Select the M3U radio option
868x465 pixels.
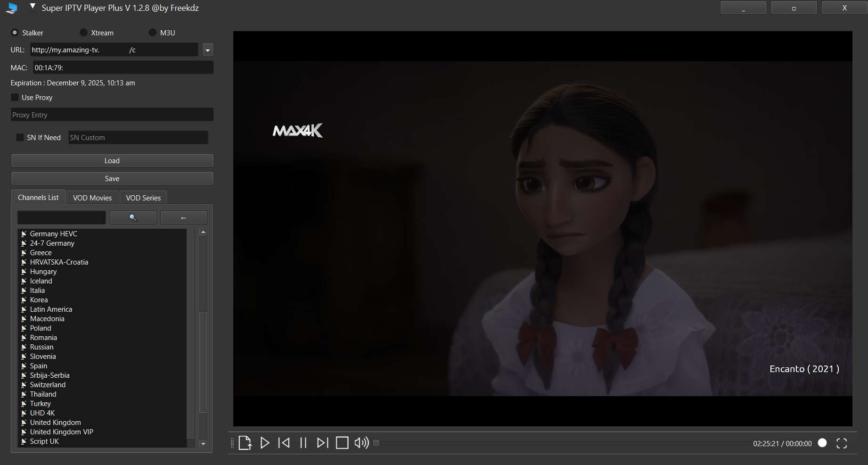(152, 33)
